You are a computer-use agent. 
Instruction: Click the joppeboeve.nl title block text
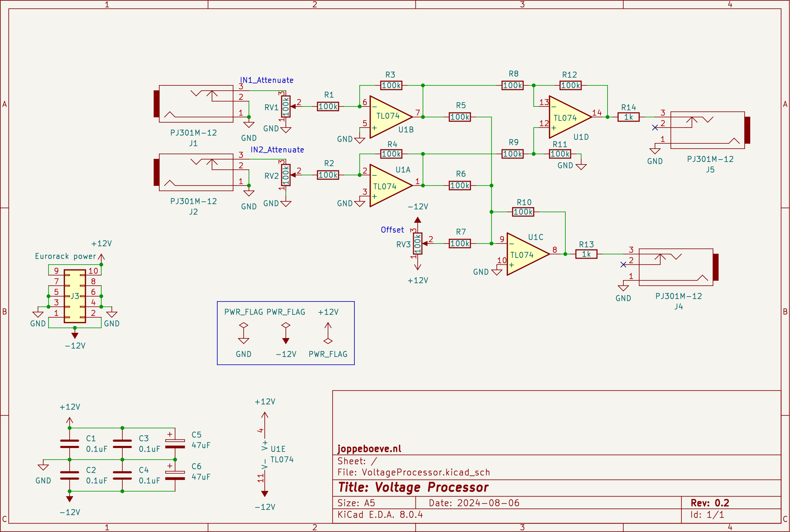click(369, 449)
